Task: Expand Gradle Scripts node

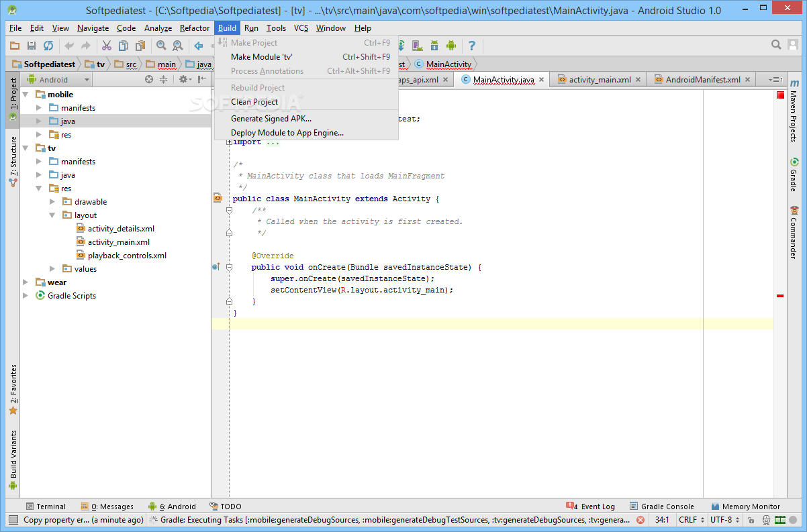Action: (26, 296)
